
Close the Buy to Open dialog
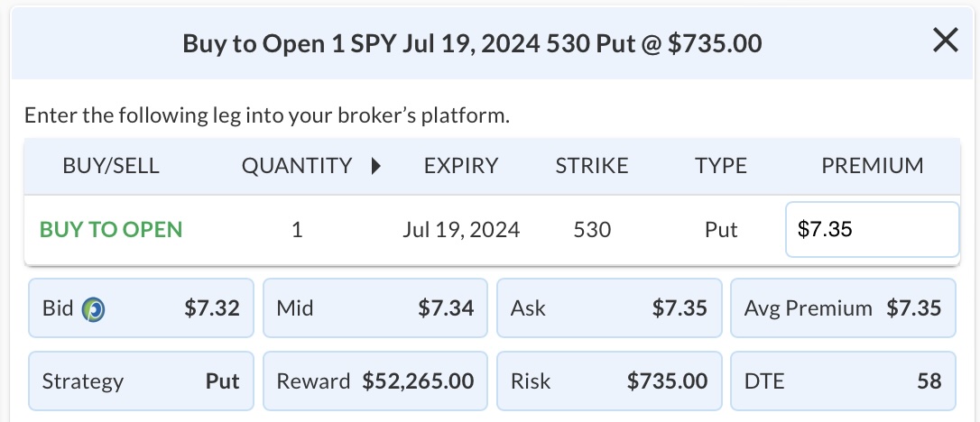945,41
